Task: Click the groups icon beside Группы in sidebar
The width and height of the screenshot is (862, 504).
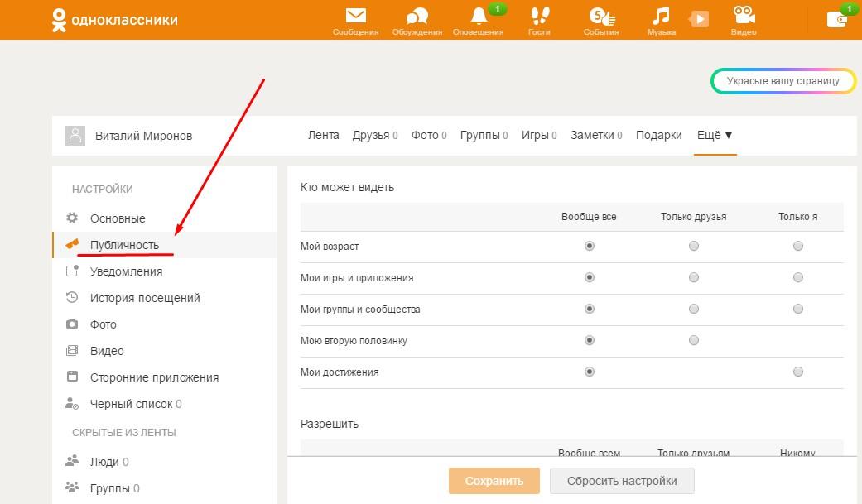Action: click(x=72, y=487)
